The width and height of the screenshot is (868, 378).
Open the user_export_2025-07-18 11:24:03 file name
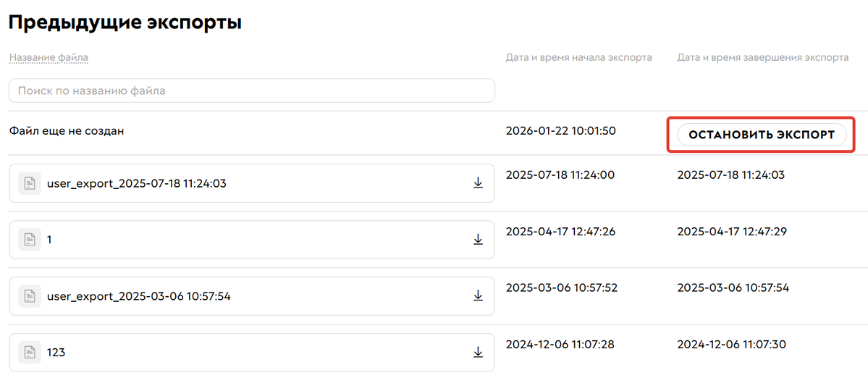pyautogui.click(x=137, y=184)
